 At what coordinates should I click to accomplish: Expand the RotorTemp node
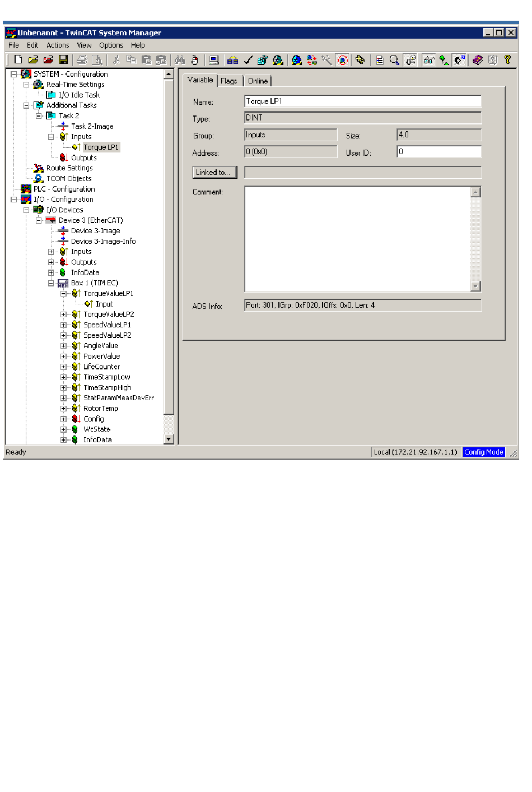63,409
